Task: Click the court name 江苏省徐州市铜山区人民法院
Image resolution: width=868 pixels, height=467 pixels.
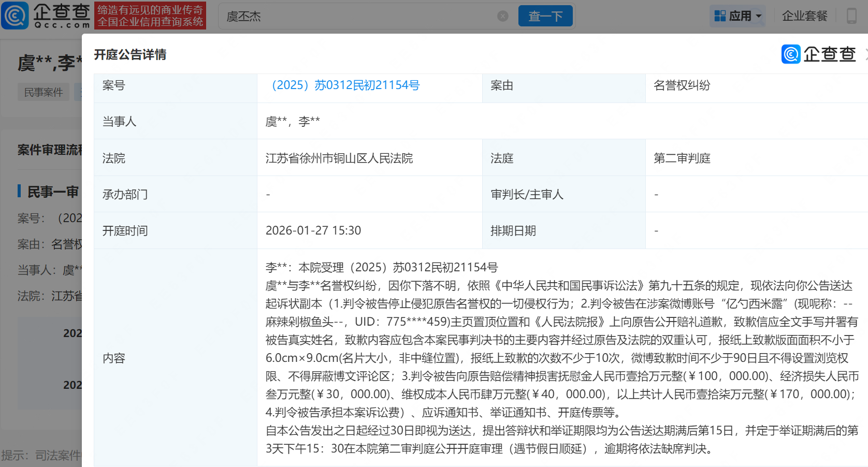Action: click(339, 158)
